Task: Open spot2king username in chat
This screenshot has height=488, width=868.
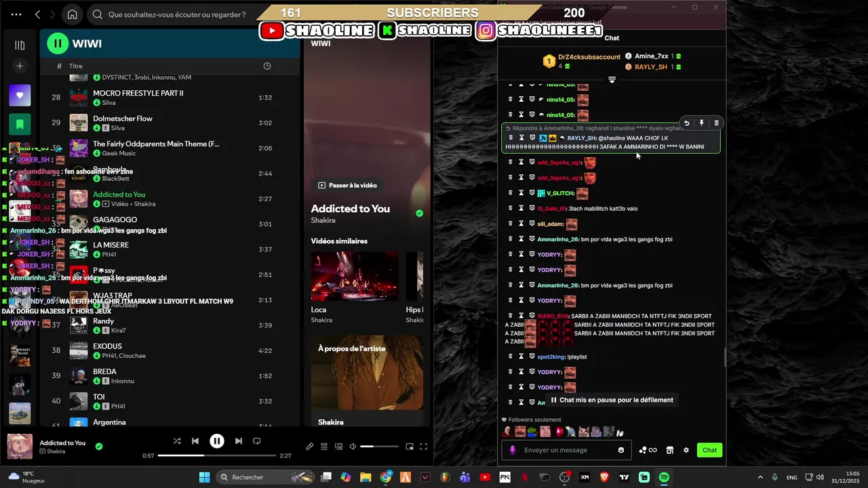Action: 551,357
